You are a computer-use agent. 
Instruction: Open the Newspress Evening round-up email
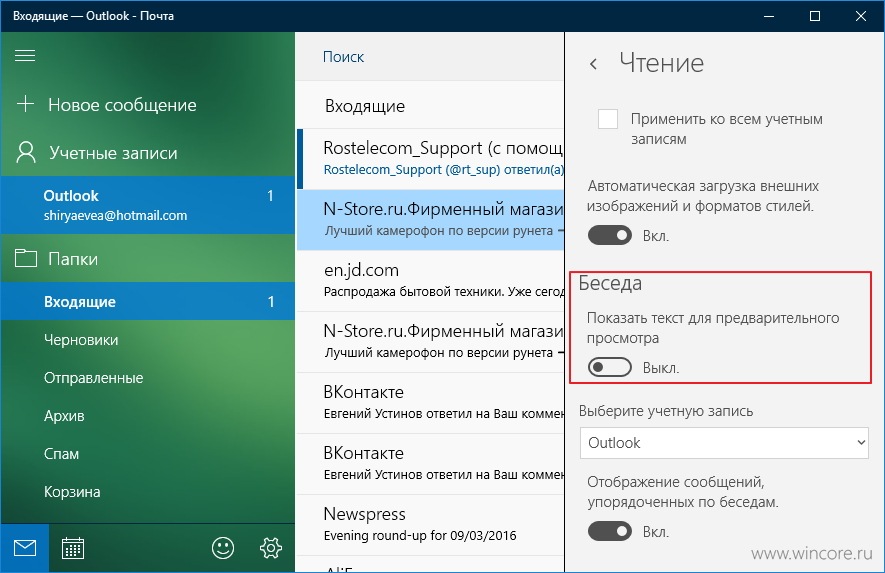(430, 524)
